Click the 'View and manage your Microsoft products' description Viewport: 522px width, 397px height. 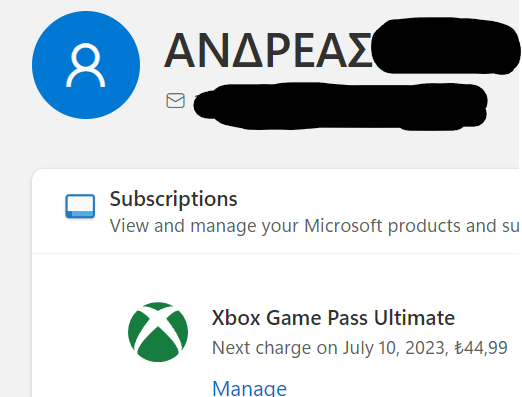click(x=314, y=226)
